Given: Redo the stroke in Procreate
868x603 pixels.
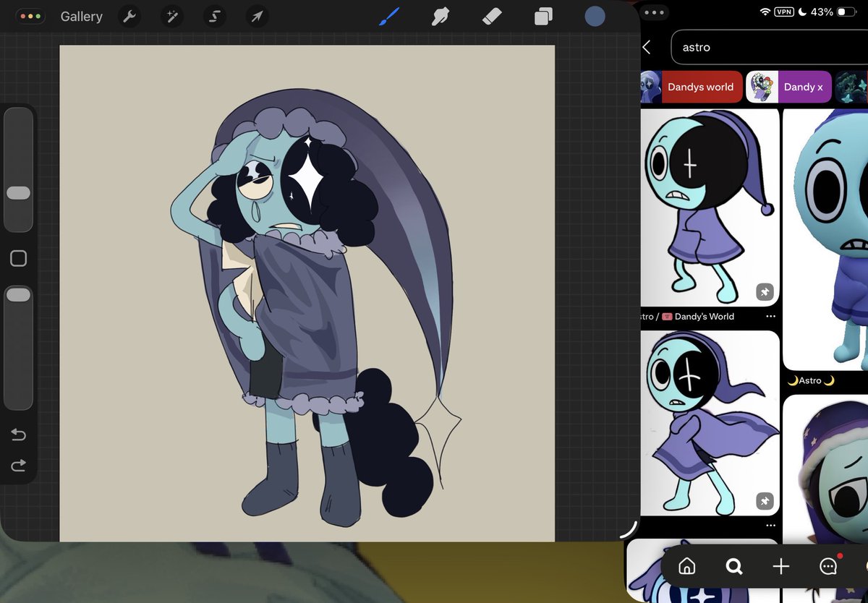Looking at the screenshot, I should (18, 465).
